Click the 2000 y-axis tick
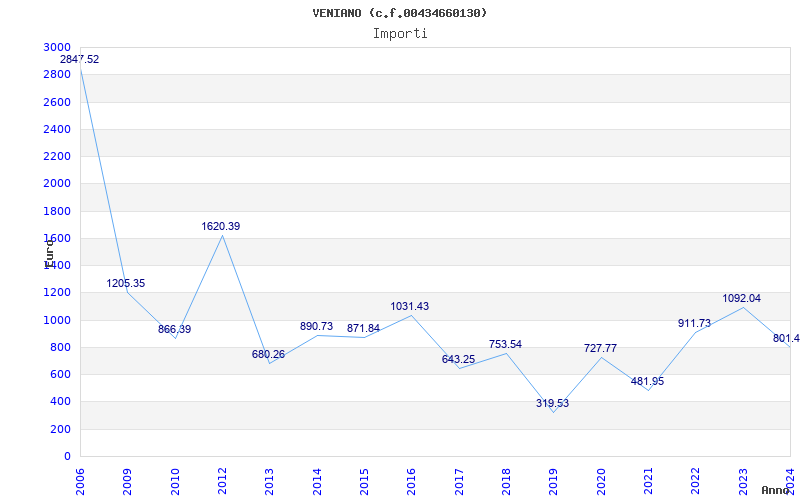This screenshot has height=500, width=800. tap(57, 183)
